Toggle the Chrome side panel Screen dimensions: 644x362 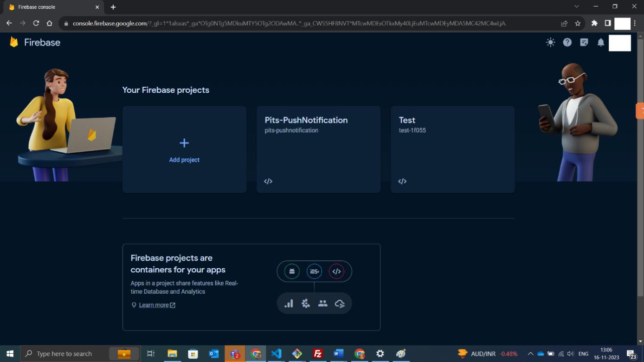click(607, 23)
